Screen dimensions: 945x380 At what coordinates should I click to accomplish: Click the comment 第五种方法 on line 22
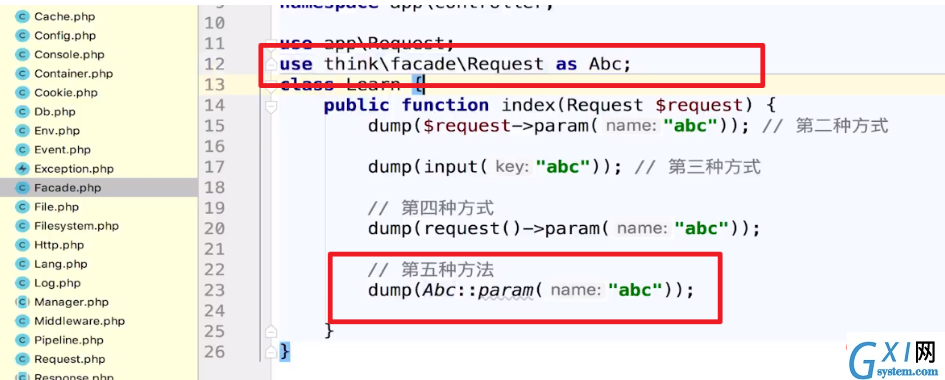[x=448, y=270]
